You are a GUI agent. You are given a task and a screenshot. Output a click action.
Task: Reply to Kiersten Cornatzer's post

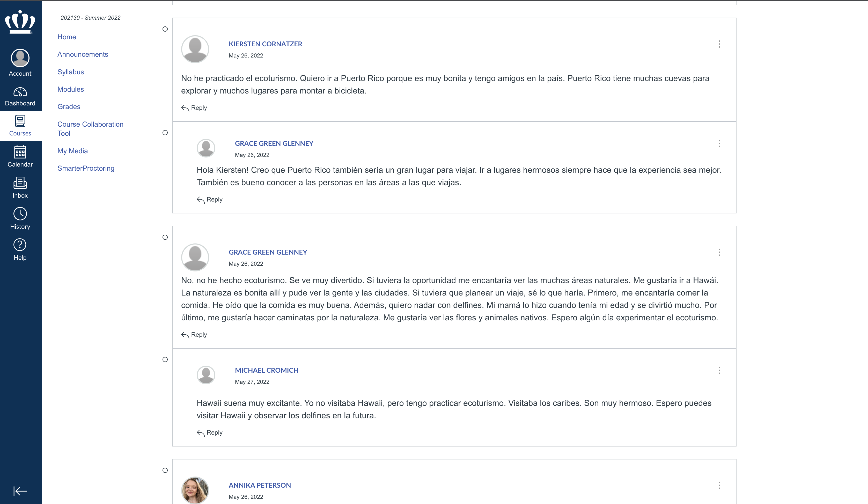coord(194,108)
